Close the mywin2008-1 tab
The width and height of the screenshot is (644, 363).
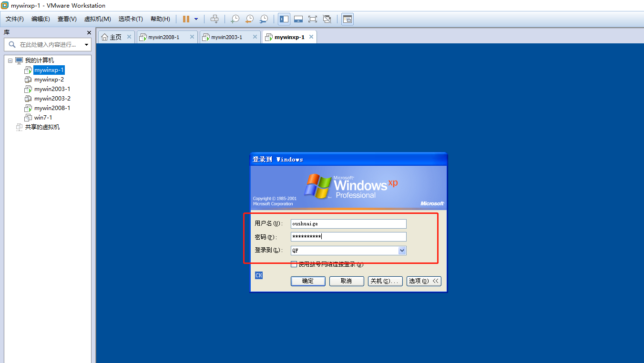point(192,37)
